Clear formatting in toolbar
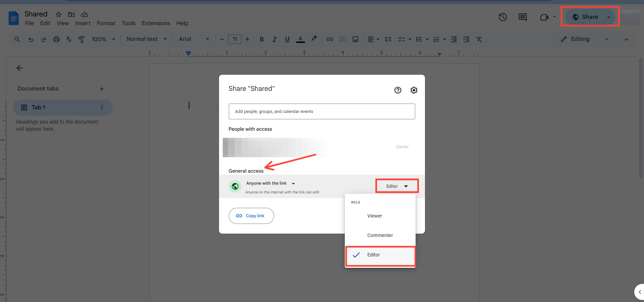 click(479, 39)
